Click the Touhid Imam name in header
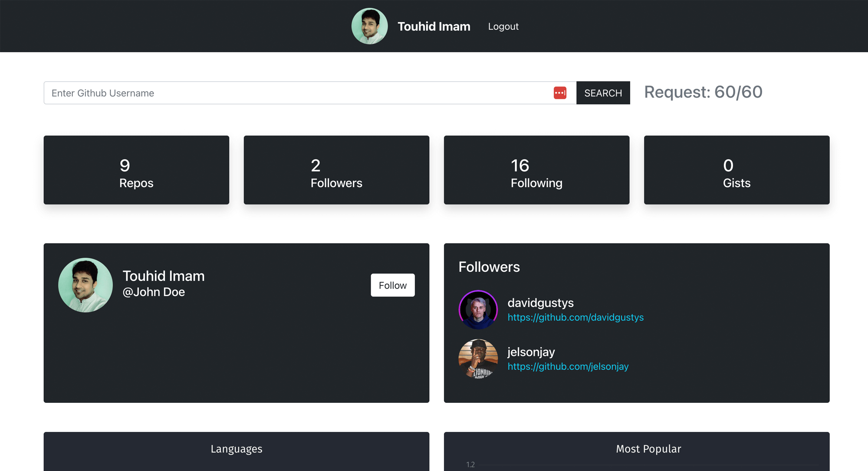The width and height of the screenshot is (868, 471). pos(434,26)
